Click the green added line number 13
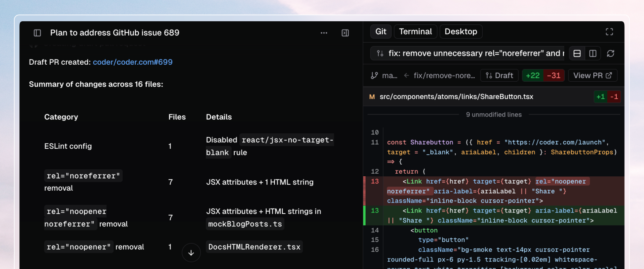The width and height of the screenshot is (644, 269). (375, 210)
